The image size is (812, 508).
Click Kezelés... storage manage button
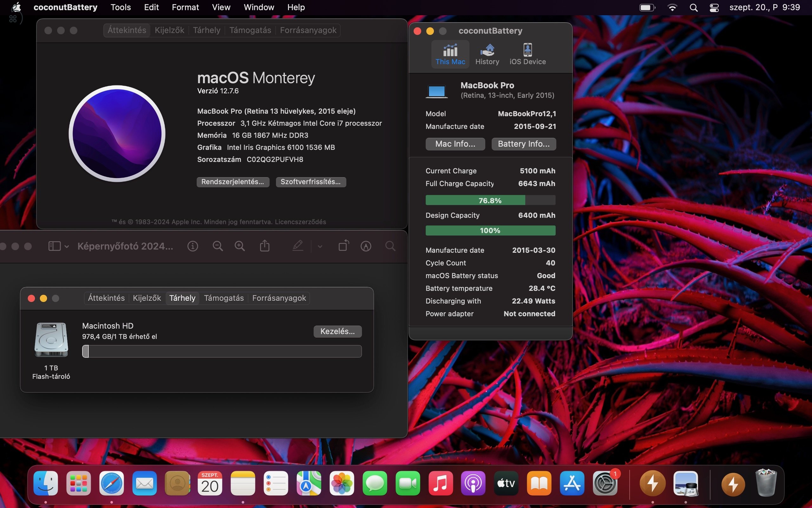[337, 331]
